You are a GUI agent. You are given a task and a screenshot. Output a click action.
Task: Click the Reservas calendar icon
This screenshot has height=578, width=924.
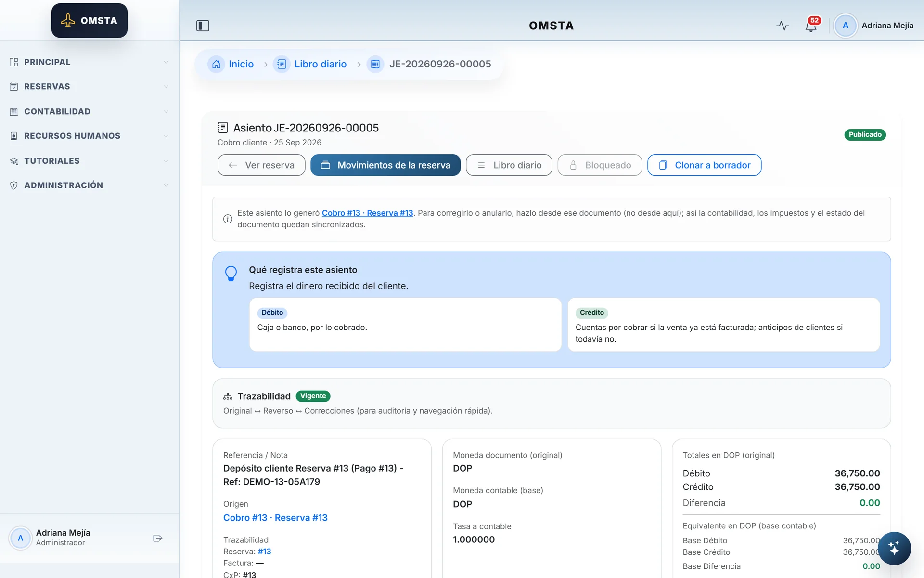point(14,87)
